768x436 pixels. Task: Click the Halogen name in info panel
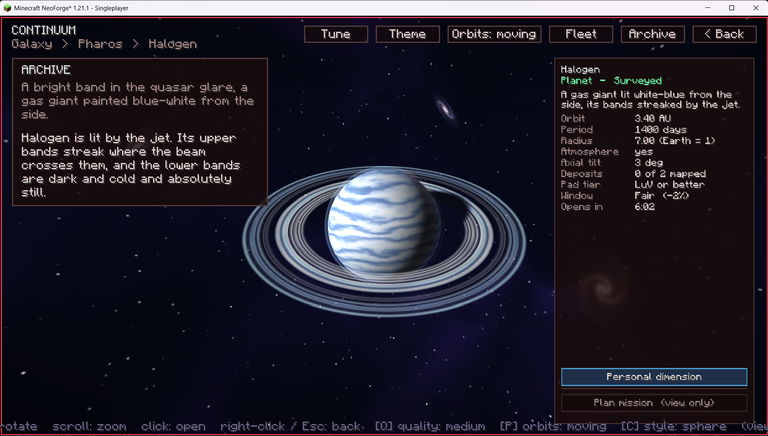click(580, 70)
